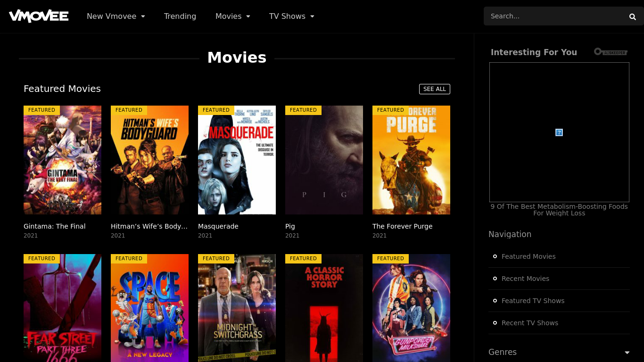
Task: Navigate to Featured TV Shows in sidebar
Action: pyautogui.click(x=533, y=301)
